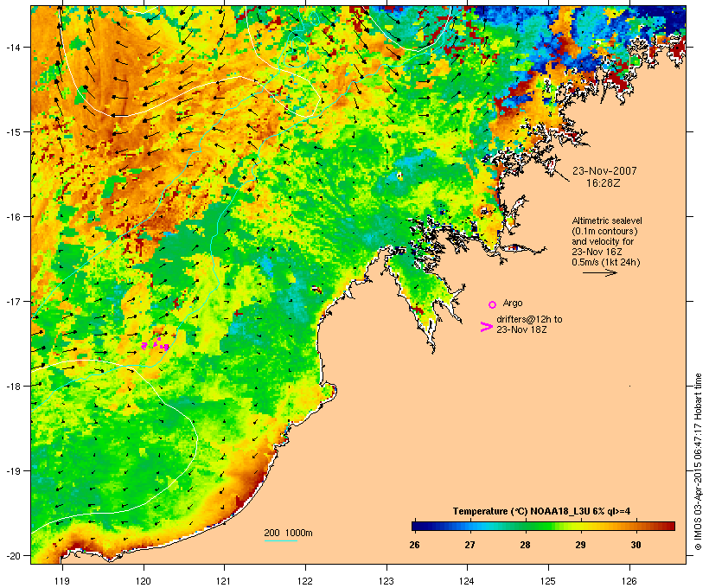Viewport: 709px width, 588px height.
Task: Click the '123' longitude axis label
Action: click(x=386, y=581)
